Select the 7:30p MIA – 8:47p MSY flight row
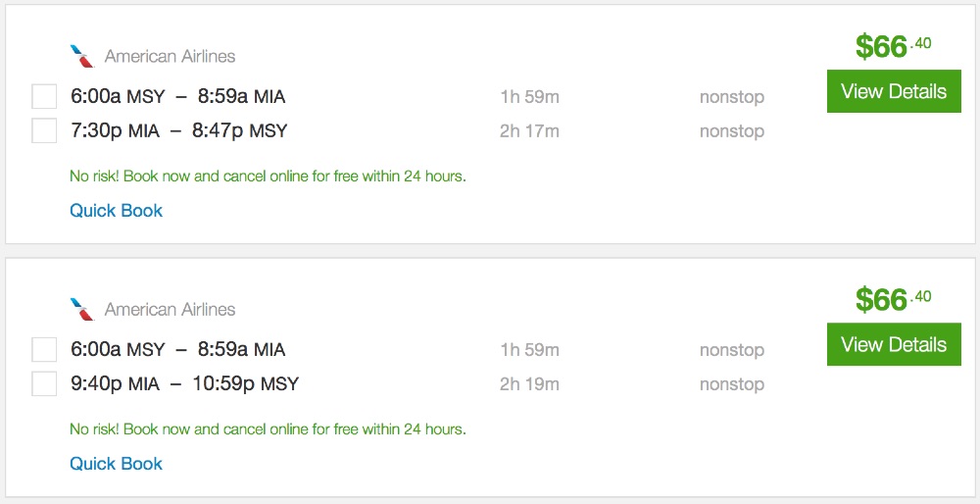Screen dimensions: 980x504 pyautogui.click(x=178, y=130)
